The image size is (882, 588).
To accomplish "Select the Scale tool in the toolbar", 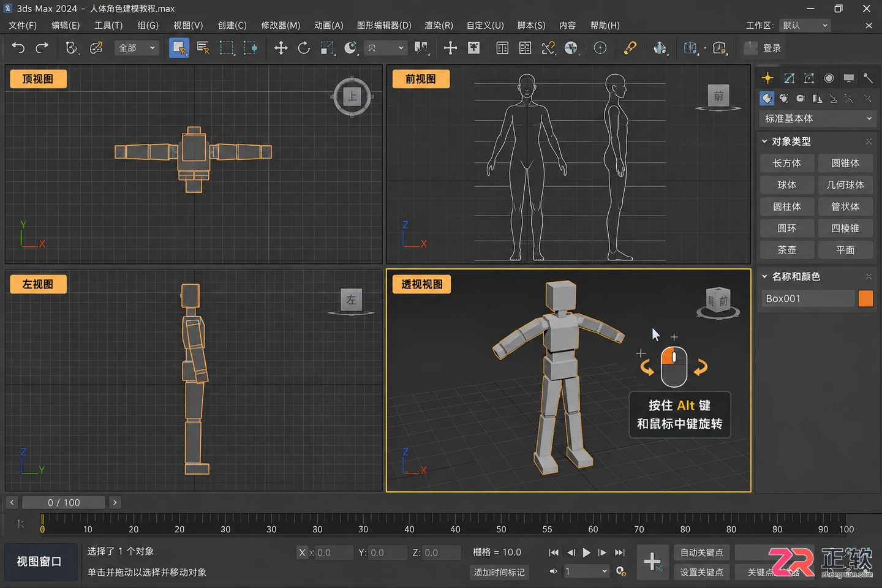I will (328, 48).
